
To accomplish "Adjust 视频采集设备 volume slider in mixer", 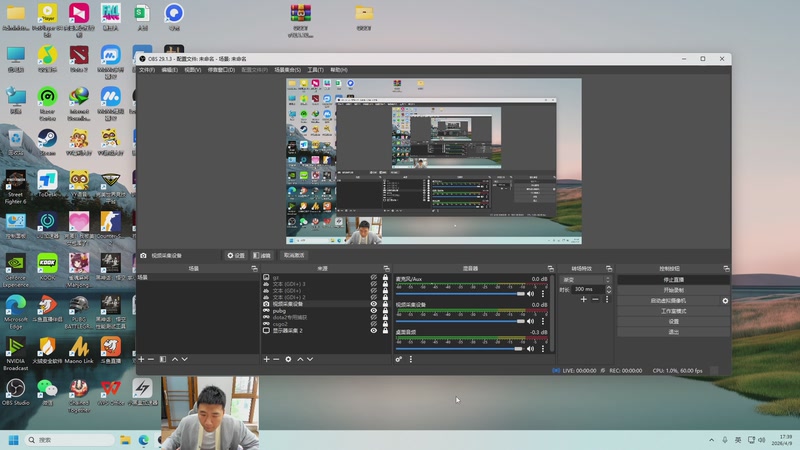I will 460,321.
